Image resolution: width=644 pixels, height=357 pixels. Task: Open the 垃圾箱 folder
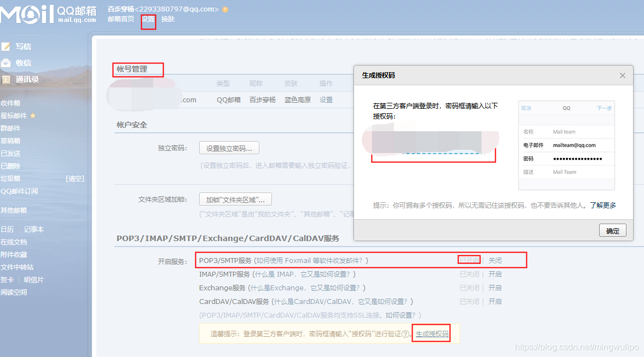click(10, 178)
